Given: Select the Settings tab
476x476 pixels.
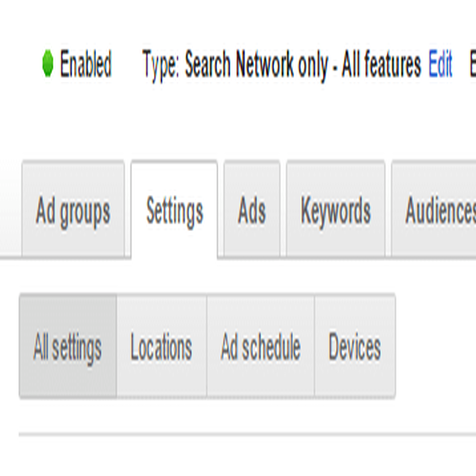Looking at the screenshot, I should [x=174, y=210].
